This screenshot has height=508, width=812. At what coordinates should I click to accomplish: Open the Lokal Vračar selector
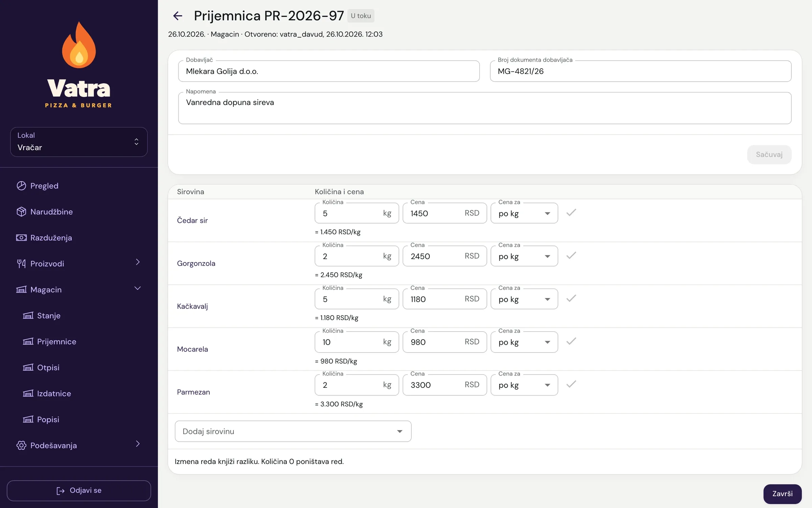(79, 142)
